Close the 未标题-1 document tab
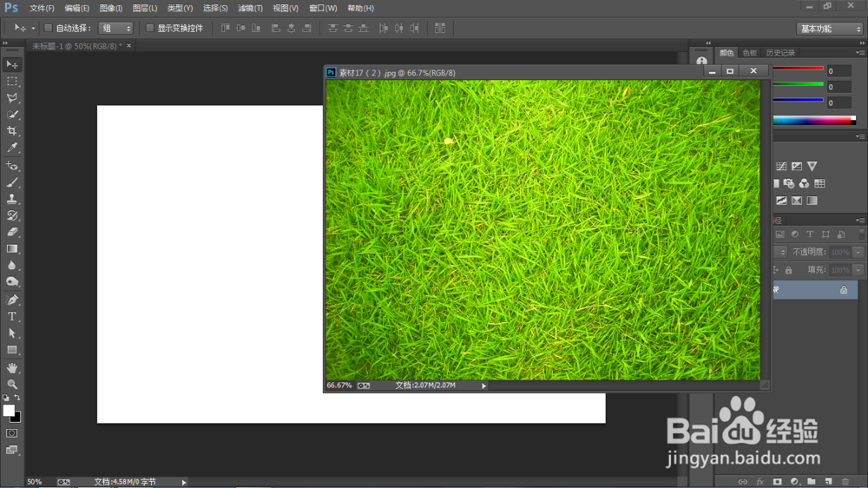This screenshot has height=488, width=868. tap(129, 45)
